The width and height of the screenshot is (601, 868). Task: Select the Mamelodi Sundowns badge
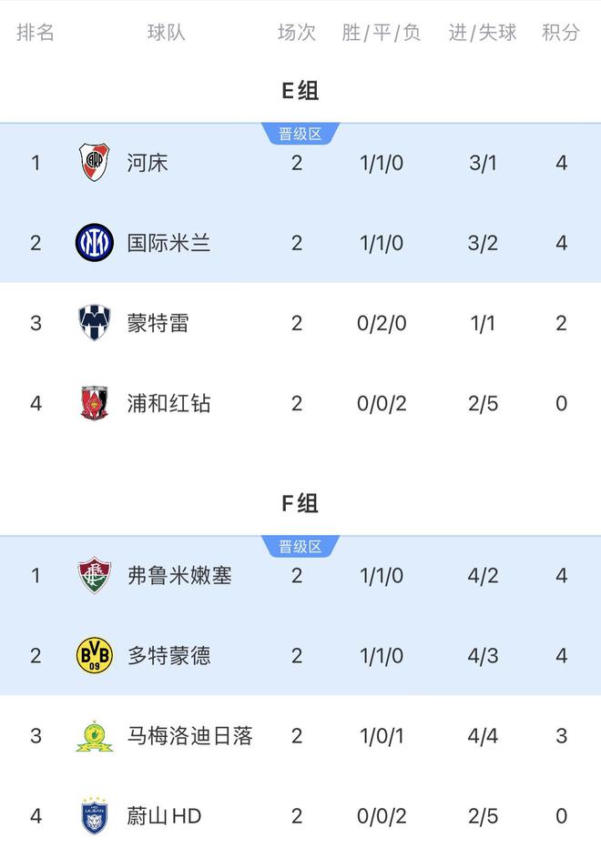tap(95, 735)
